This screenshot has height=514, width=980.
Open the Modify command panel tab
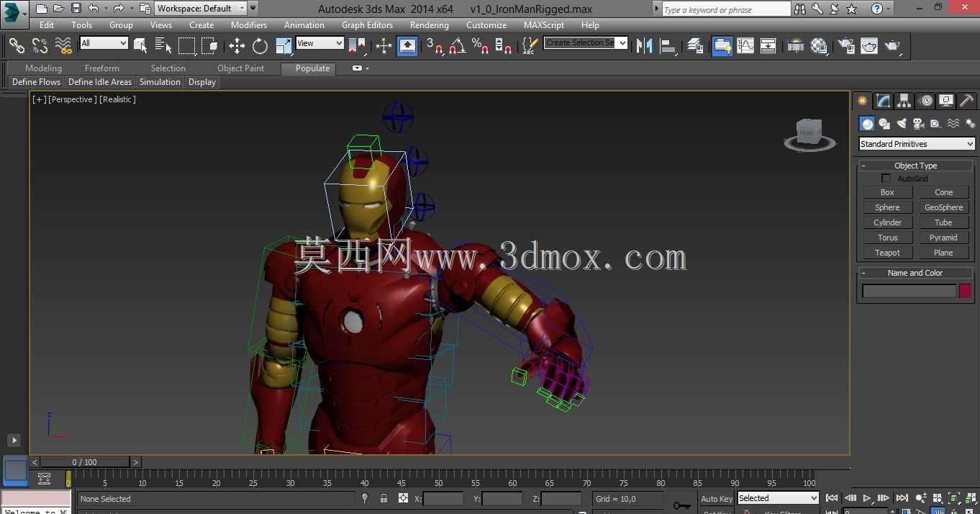click(x=884, y=101)
